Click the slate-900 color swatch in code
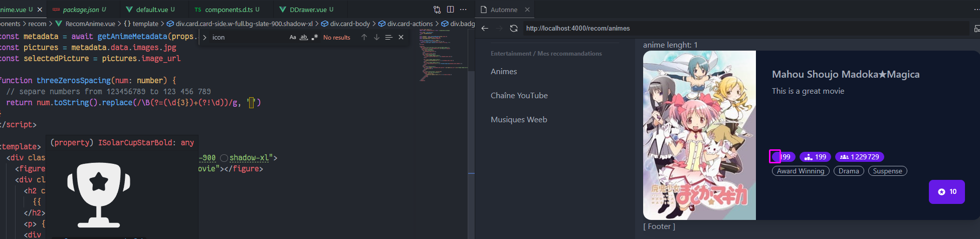Screen dimensions: 980x239 [224, 158]
